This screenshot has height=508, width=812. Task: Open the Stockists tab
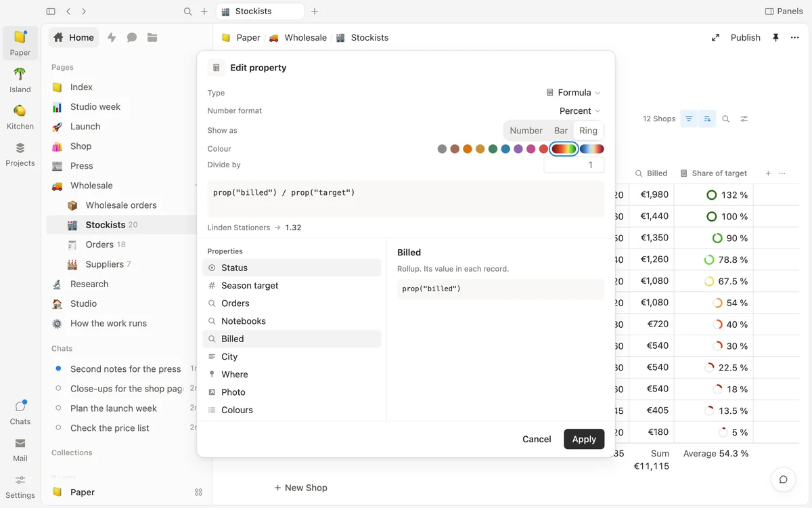[x=260, y=12]
